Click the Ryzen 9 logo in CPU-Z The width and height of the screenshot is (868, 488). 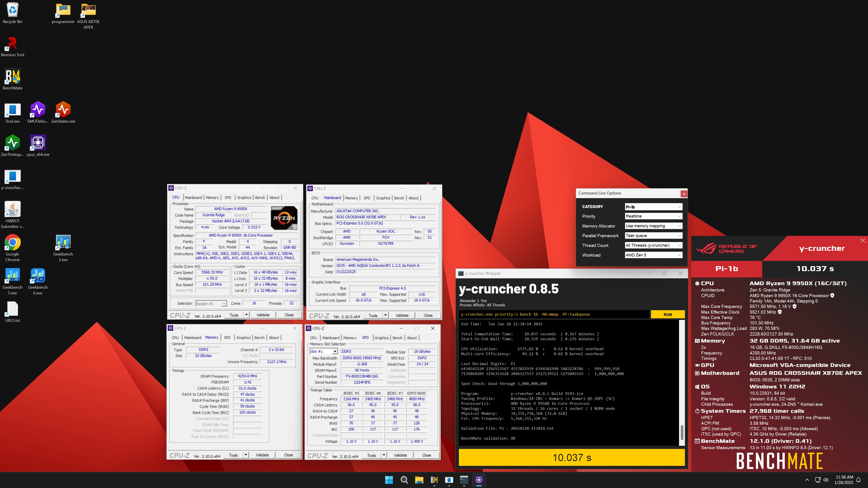click(284, 218)
